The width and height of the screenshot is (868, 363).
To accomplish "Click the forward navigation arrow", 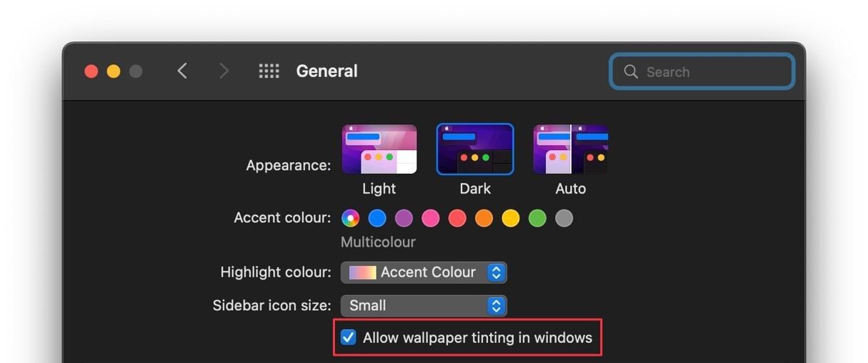I will tap(224, 71).
